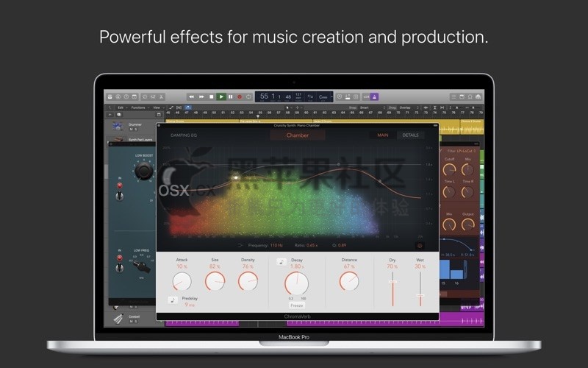Screen dimensions: 588x368
Task: Open Quick Help question-mark icon
Action: point(126,96)
